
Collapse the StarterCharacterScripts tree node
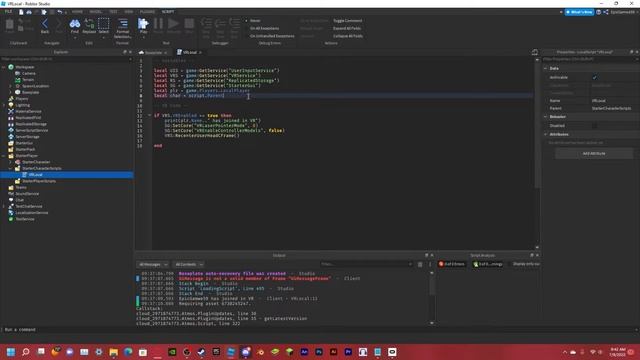tap(11, 168)
